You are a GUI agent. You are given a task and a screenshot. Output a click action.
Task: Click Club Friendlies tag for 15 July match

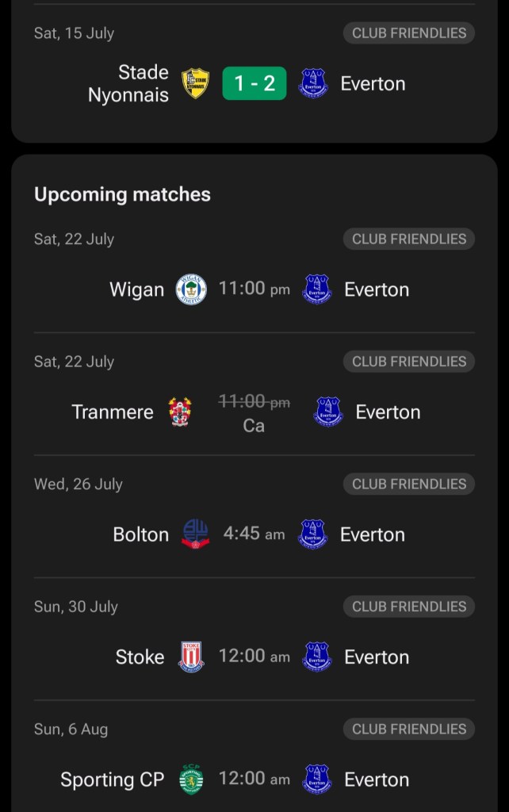(x=409, y=33)
